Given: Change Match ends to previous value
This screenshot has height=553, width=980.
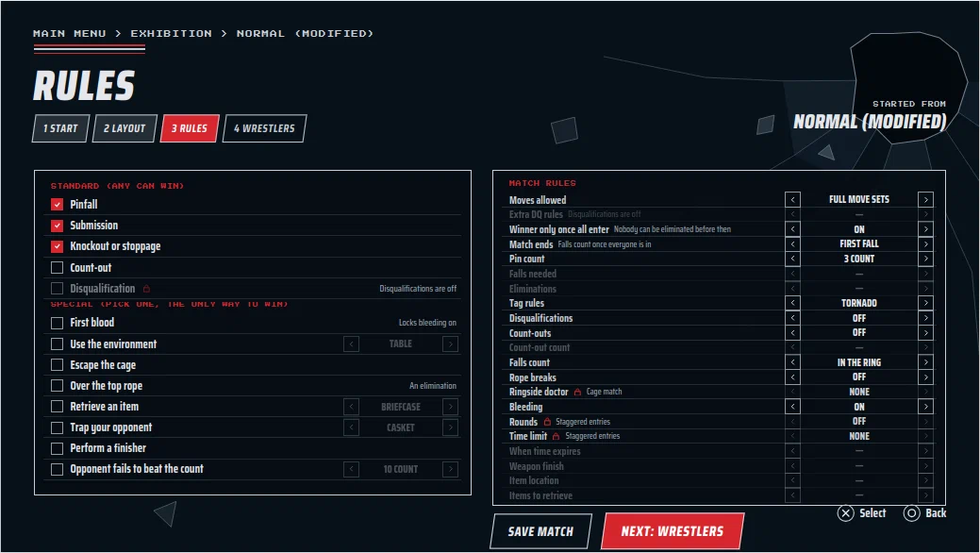Looking at the screenshot, I should (792, 244).
